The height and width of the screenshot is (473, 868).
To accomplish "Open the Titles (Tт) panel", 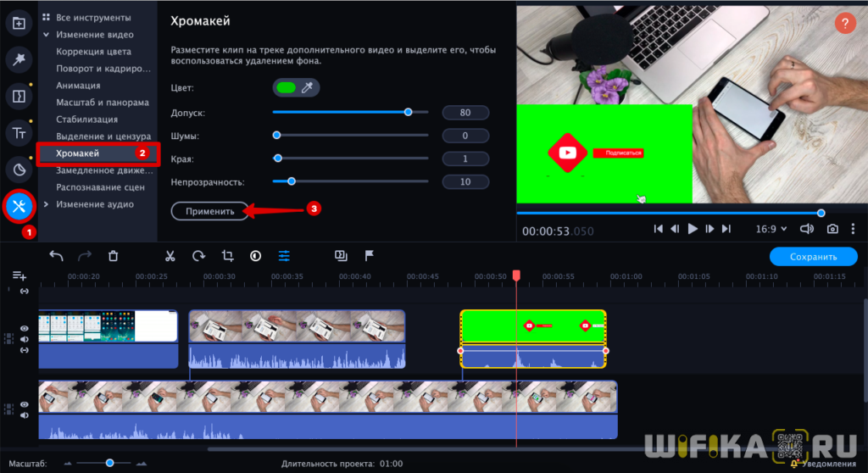I will click(19, 132).
